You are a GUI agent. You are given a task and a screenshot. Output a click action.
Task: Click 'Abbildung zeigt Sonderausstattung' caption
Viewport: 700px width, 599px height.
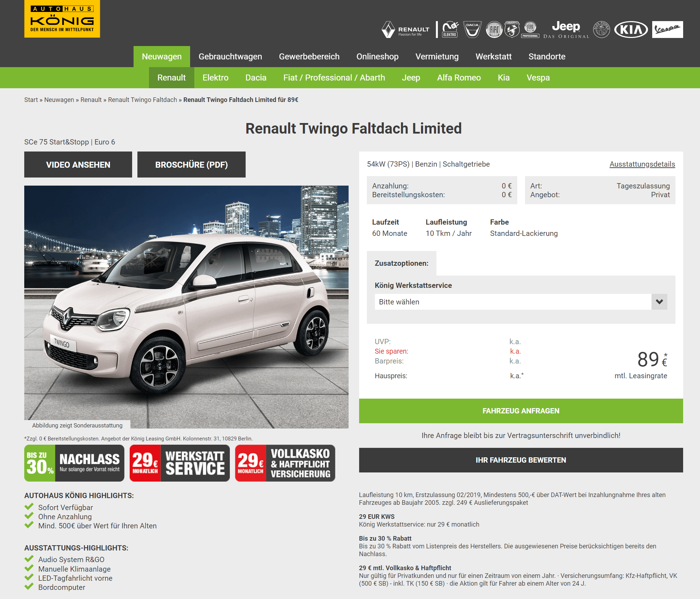77,425
